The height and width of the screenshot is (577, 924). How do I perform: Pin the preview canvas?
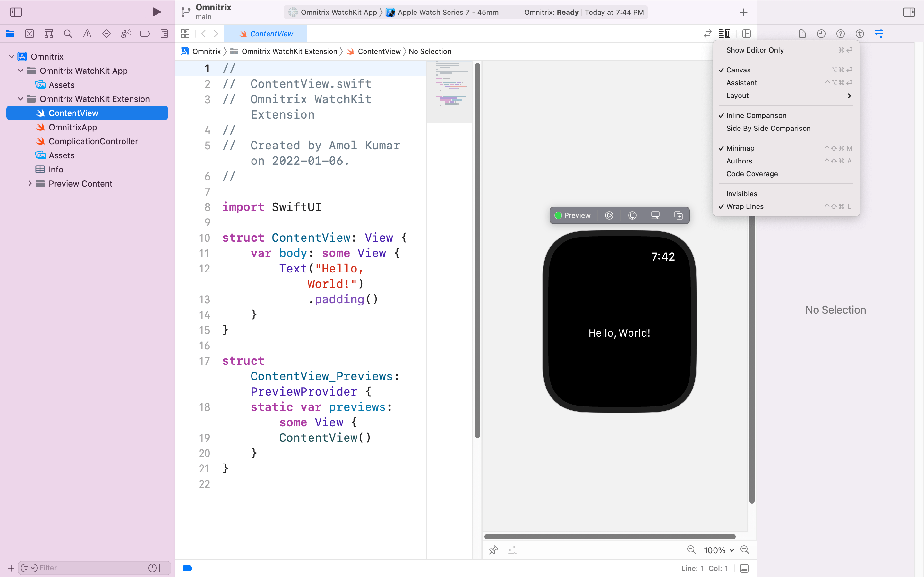coord(493,550)
